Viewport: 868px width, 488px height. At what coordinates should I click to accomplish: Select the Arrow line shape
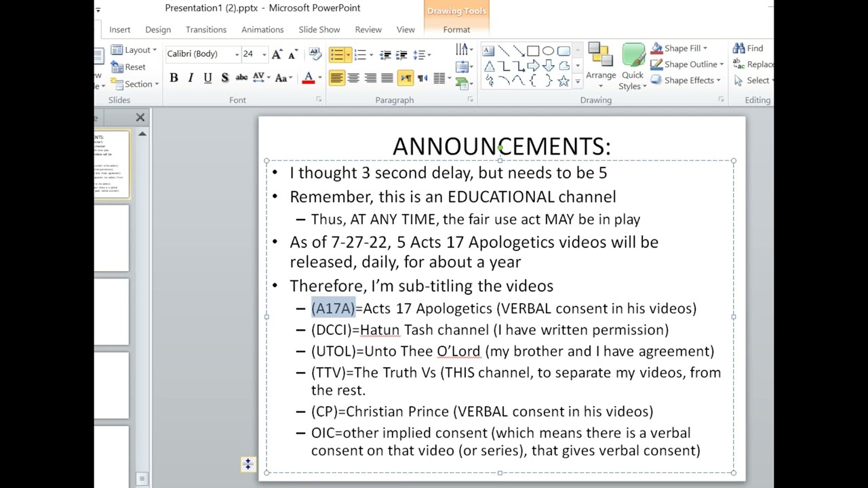[518, 51]
